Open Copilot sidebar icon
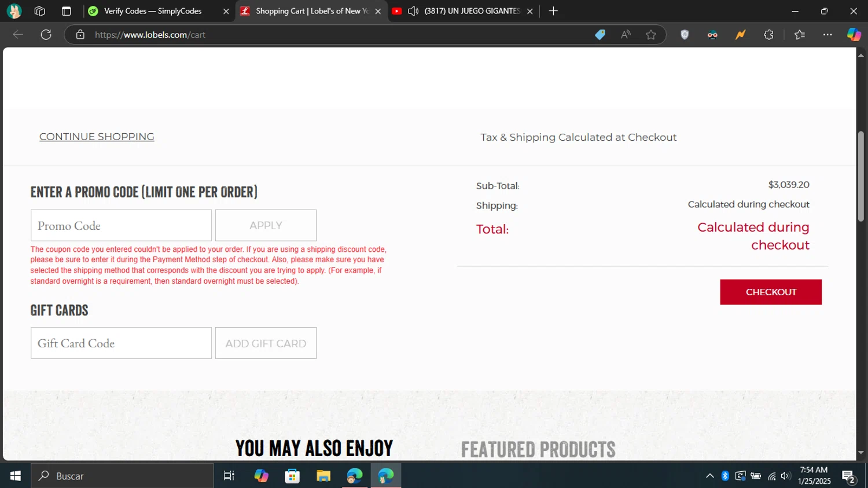Image resolution: width=868 pixels, height=488 pixels. point(854,35)
